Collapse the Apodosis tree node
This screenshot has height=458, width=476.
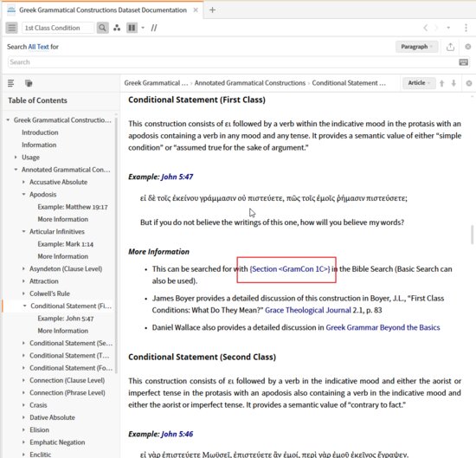pyautogui.click(x=23, y=195)
